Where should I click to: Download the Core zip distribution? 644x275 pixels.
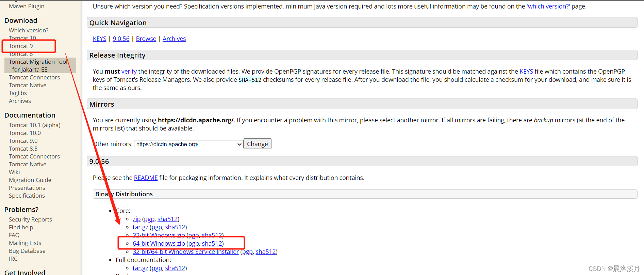(x=136, y=219)
